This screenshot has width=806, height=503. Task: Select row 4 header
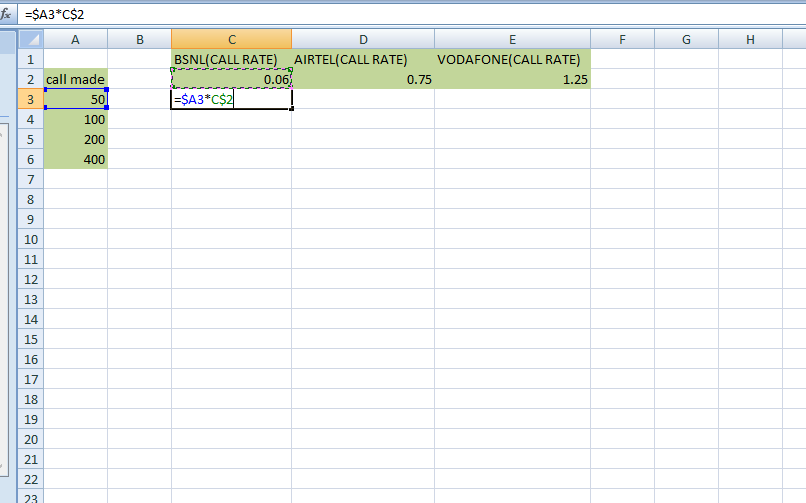tap(31, 120)
